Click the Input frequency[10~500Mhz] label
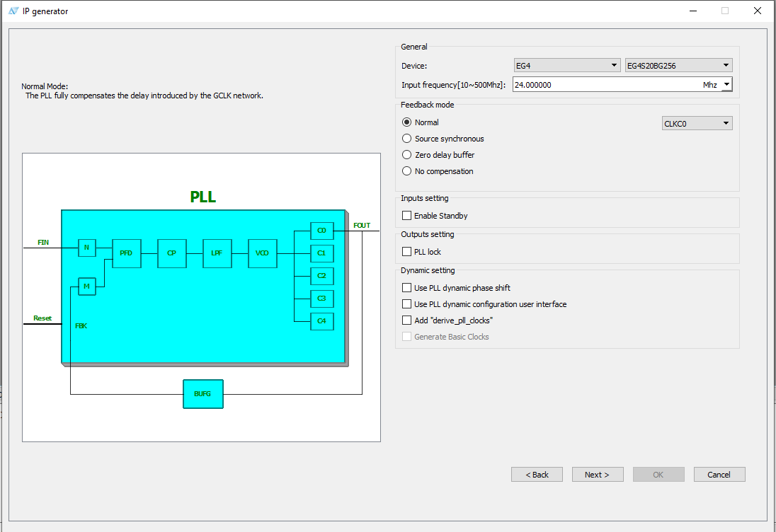Screen dimensions: 776x532 [x=453, y=85]
